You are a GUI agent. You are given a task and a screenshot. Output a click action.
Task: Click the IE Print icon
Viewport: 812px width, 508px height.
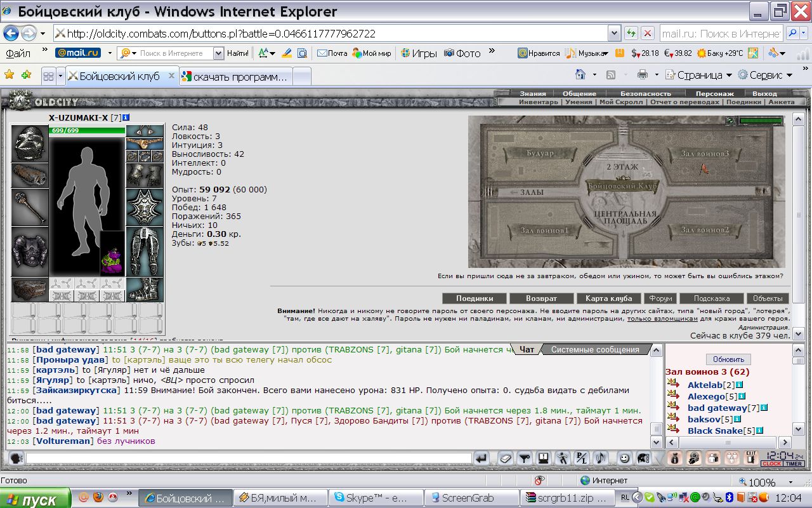click(x=643, y=74)
